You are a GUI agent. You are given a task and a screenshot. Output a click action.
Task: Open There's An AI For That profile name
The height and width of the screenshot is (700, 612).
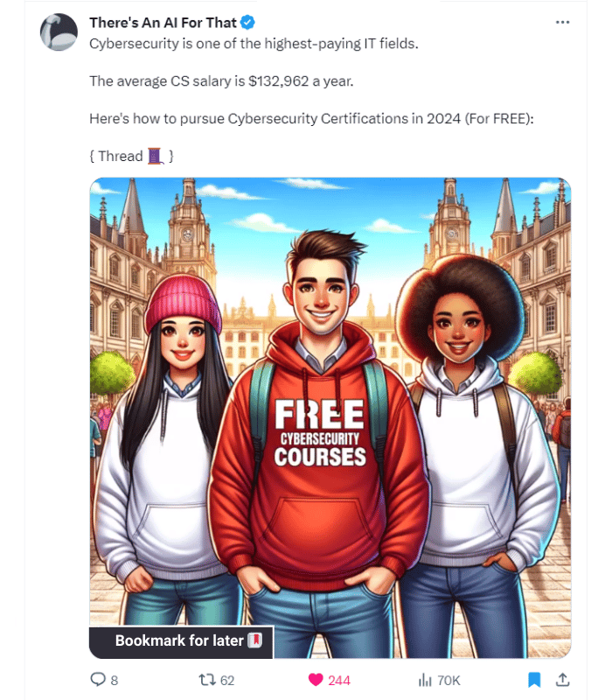tap(163, 23)
